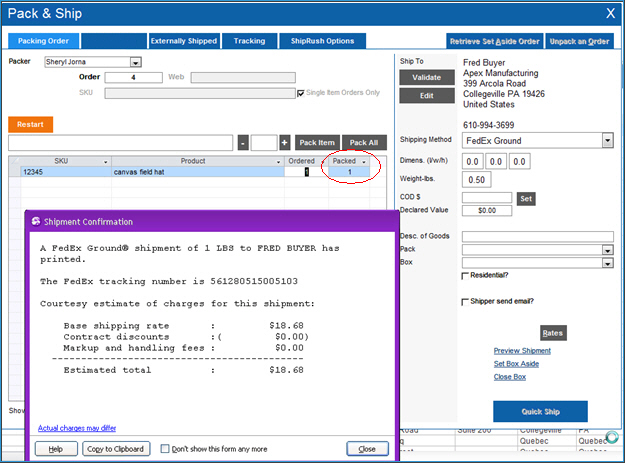Click the minus quantity button

(x=243, y=143)
